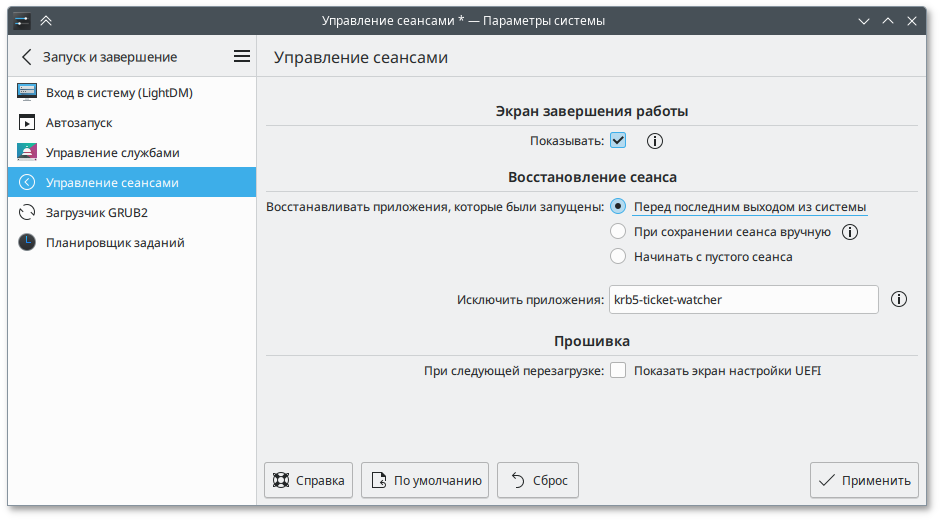Click the LightDM login monitor icon

click(x=27, y=92)
